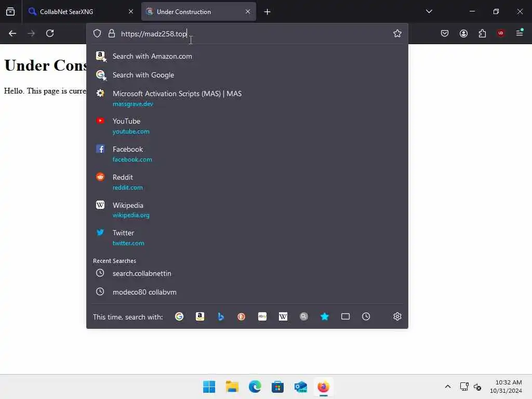Show hidden system tray icons chevron
The image size is (532, 399).
click(x=448, y=387)
